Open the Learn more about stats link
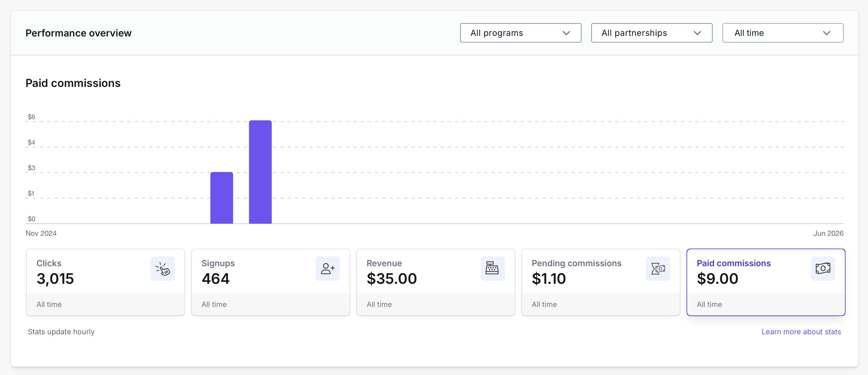 (801, 332)
